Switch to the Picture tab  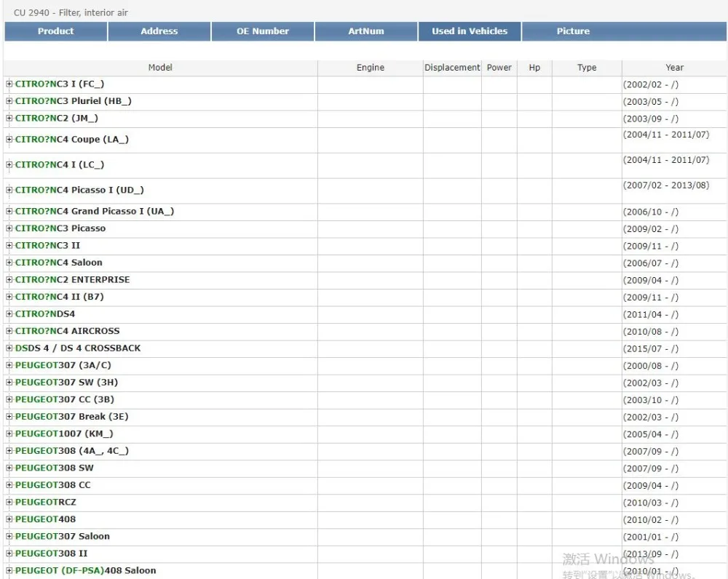[x=573, y=31]
